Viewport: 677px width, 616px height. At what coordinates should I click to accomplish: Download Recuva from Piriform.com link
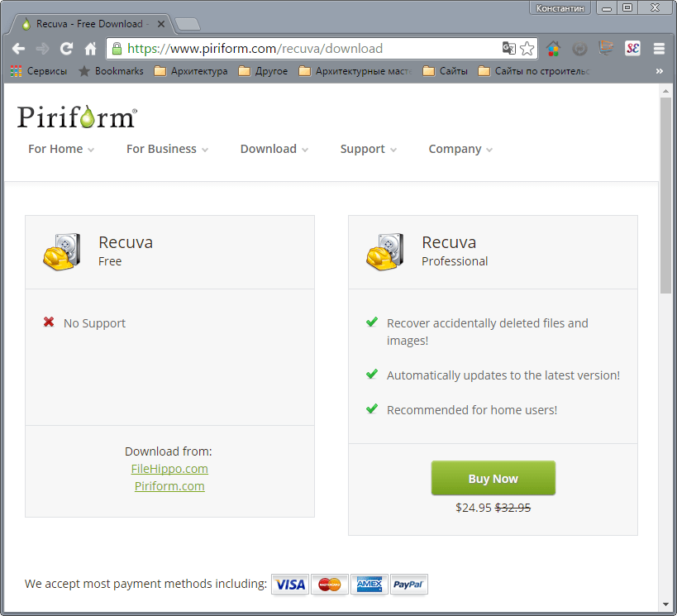[169, 486]
